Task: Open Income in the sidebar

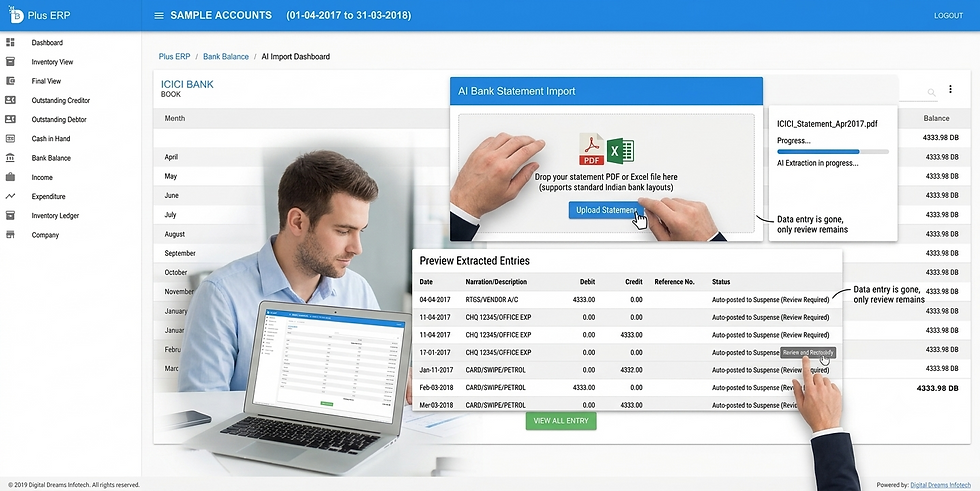Action: [42, 177]
